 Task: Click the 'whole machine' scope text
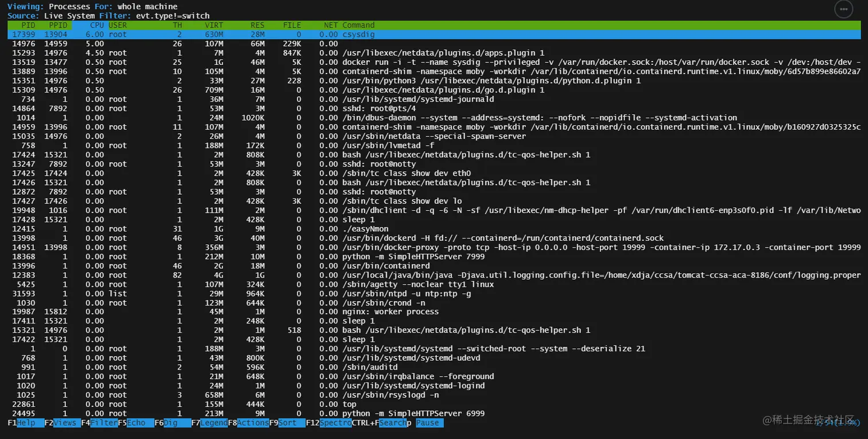pyautogui.click(x=148, y=7)
